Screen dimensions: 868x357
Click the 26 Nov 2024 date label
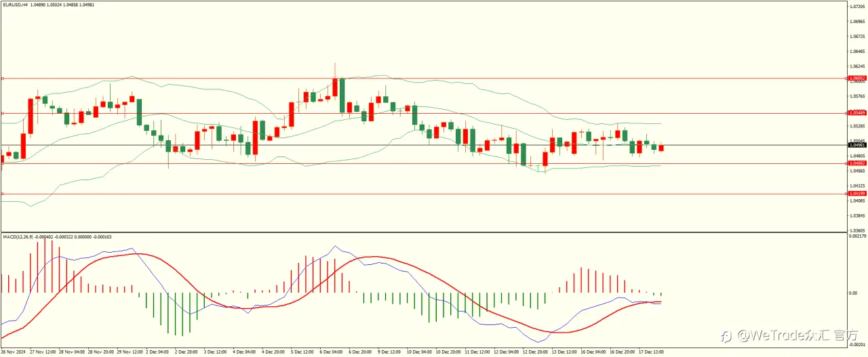(x=12, y=352)
